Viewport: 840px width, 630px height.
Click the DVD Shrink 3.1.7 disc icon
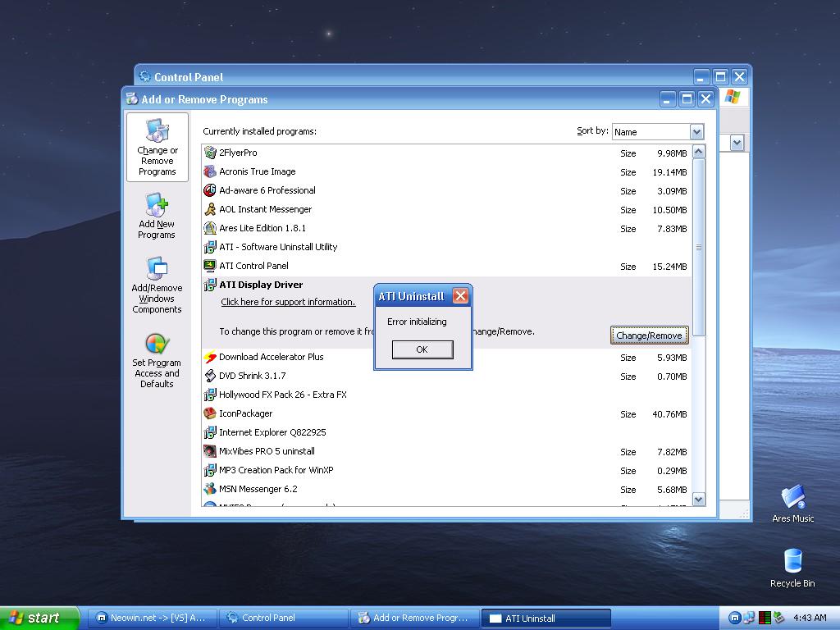(x=212, y=377)
